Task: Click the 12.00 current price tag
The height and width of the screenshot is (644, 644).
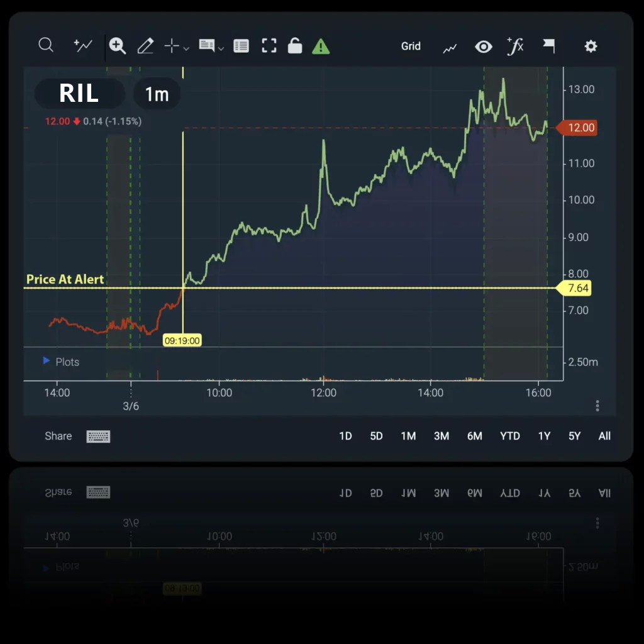Action: pyautogui.click(x=577, y=128)
